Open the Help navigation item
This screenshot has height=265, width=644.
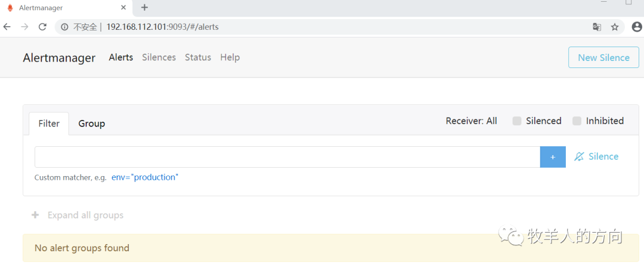tap(230, 57)
